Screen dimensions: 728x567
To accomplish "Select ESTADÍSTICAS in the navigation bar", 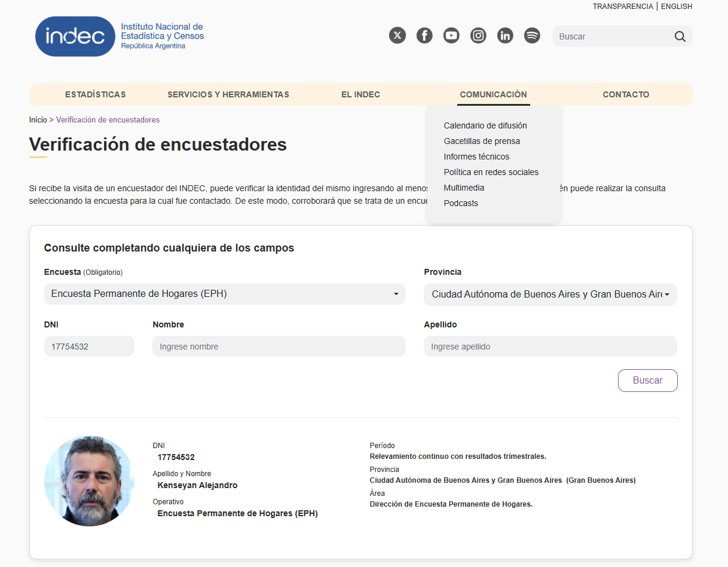I will (96, 94).
